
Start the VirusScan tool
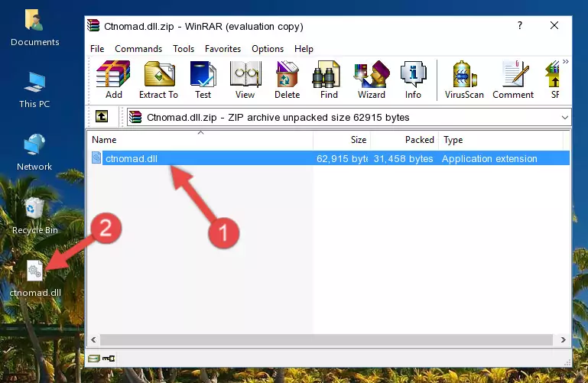click(x=464, y=80)
